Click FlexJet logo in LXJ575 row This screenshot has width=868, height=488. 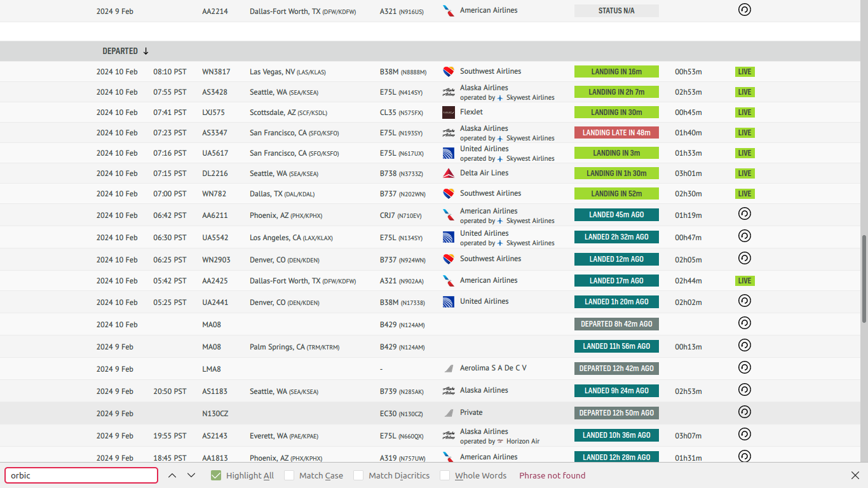tap(449, 112)
